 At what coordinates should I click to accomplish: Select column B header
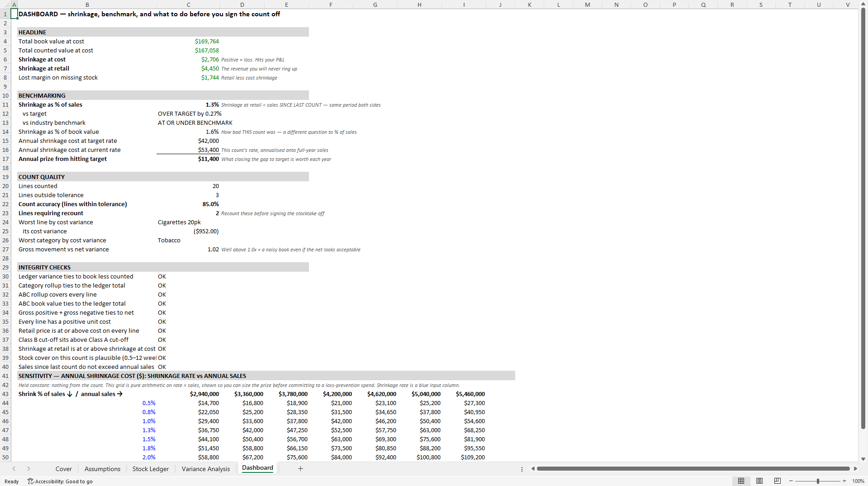tap(87, 5)
